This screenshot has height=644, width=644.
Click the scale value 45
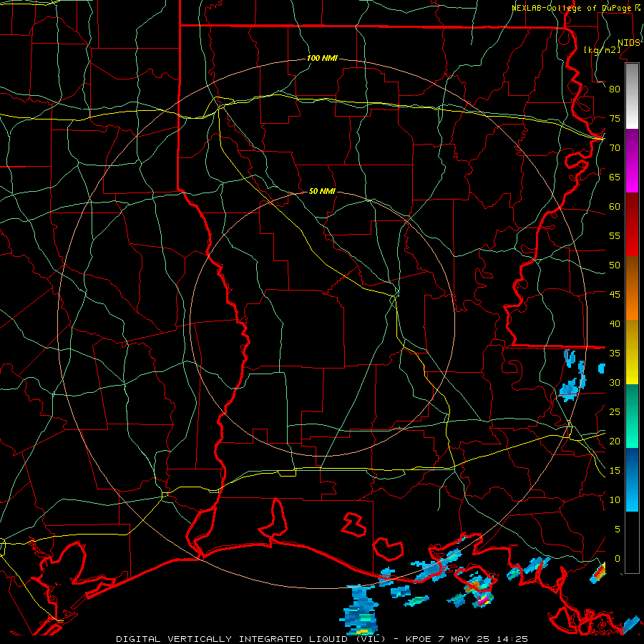click(615, 295)
